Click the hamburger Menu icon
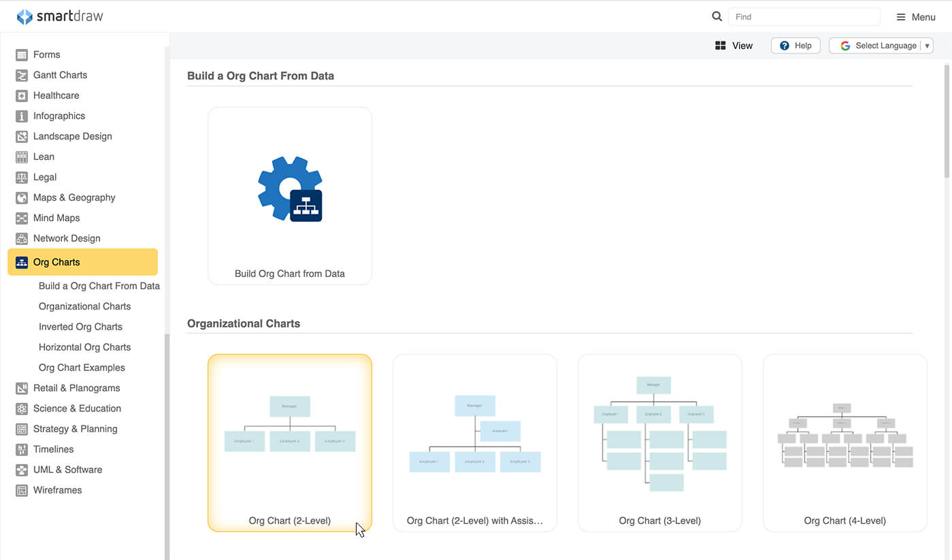Screen dimensions: 952x560 [x=901, y=17]
